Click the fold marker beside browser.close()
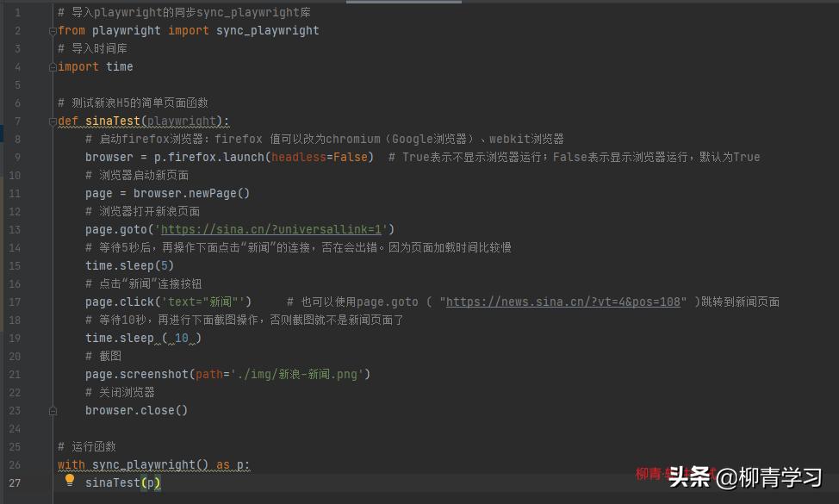 [53, 410]
